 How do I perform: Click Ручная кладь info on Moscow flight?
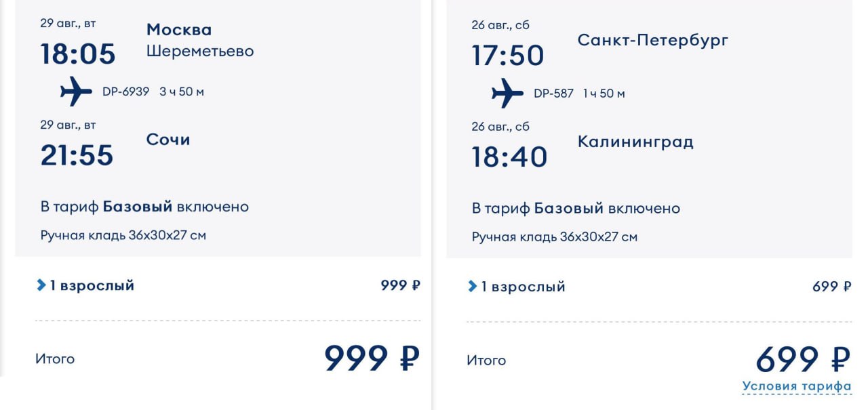click(x=123, y=236)
